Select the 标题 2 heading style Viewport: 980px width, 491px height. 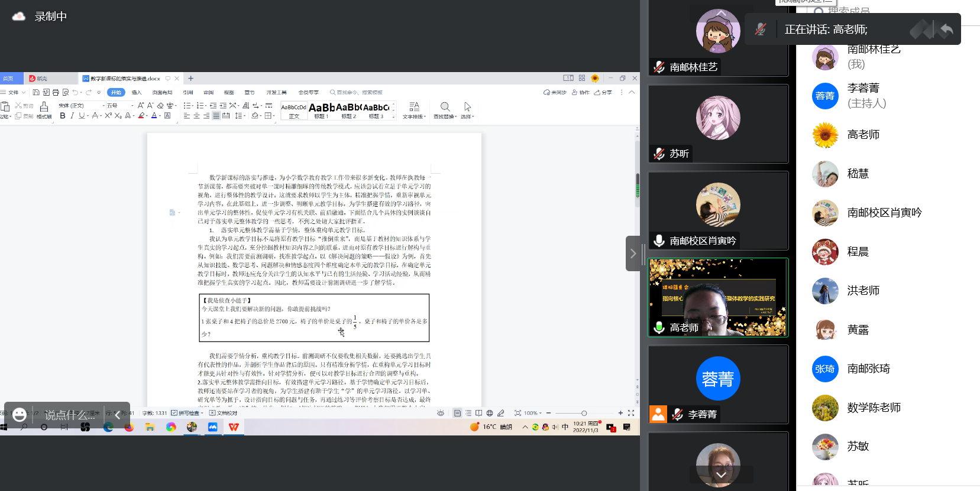point(349,110)
